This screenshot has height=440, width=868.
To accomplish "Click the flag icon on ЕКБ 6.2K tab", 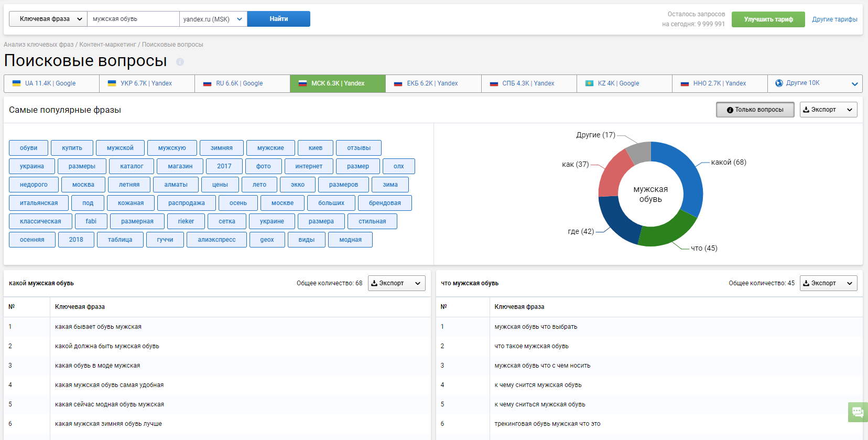I will [398, 83].
